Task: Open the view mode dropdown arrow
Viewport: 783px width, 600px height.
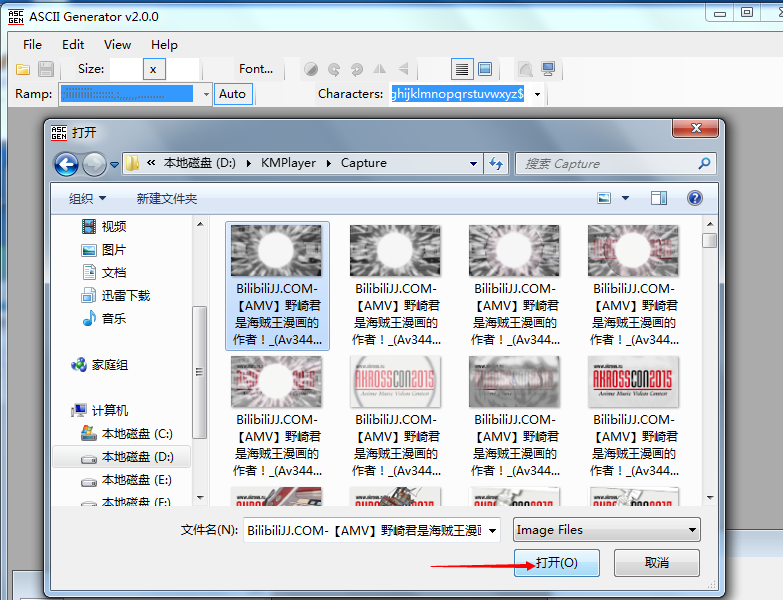Action: coord(626,199)
